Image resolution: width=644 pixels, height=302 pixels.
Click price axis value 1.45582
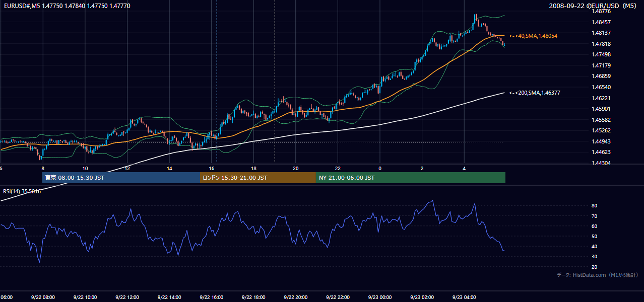tap(602, 120)
